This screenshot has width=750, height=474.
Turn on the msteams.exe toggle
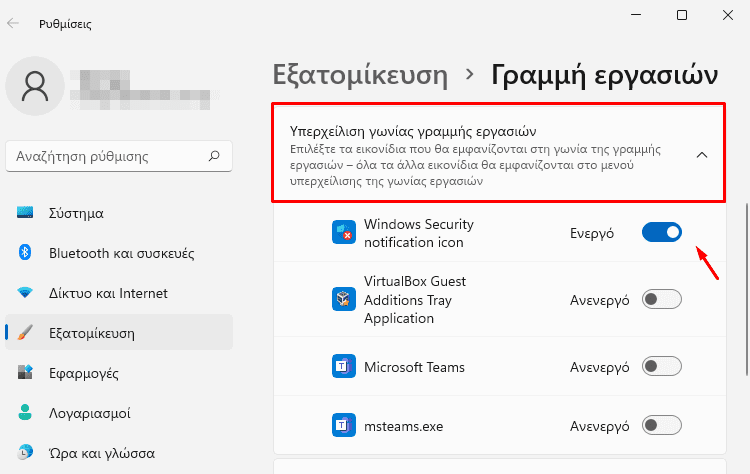coord(662,426)
